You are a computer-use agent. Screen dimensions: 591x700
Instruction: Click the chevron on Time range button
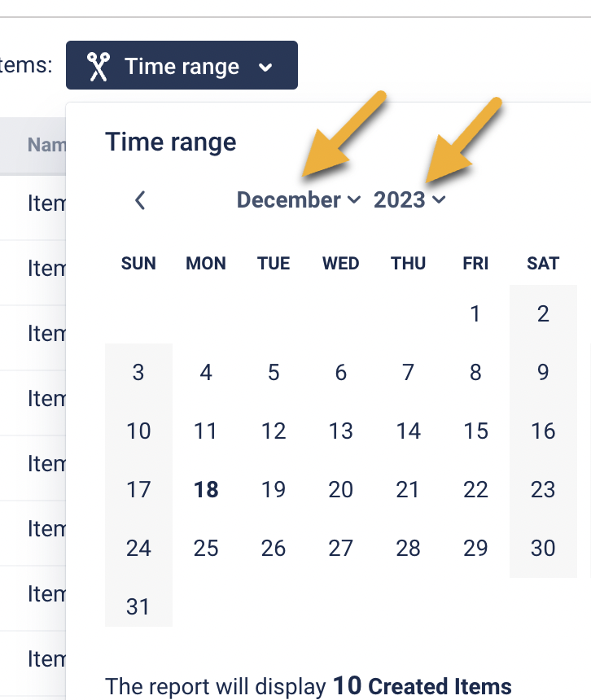tap(265, 67)
